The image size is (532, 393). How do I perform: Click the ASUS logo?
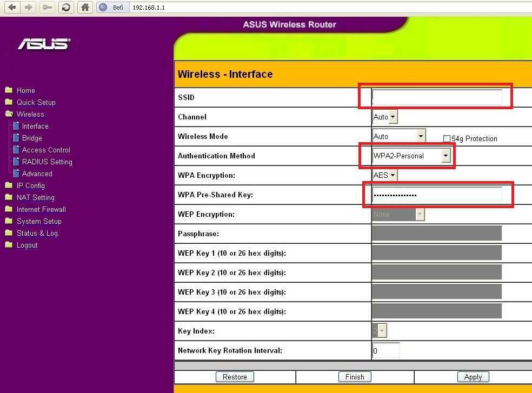point(44,44)
